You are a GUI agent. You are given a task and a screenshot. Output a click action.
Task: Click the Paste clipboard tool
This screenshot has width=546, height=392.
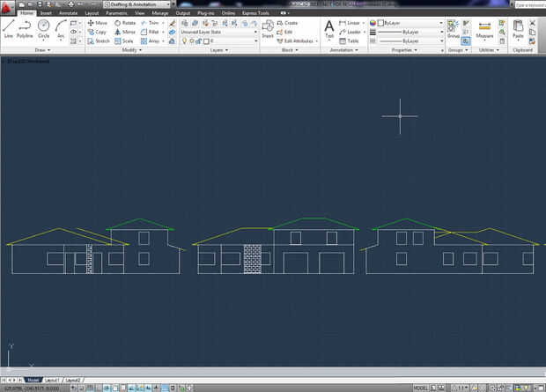pyautogui.click(x=518, y=29)
